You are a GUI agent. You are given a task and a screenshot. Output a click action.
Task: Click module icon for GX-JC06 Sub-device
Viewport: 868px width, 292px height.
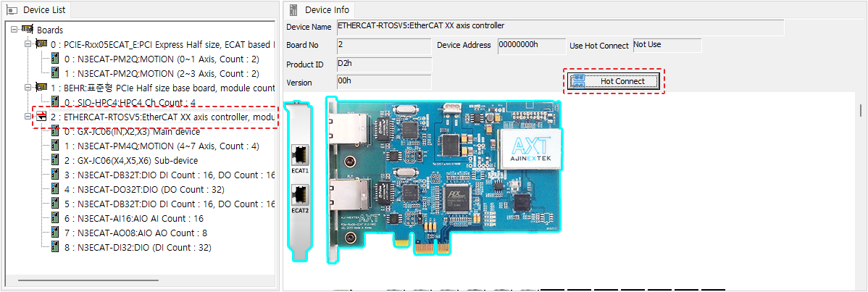55,160
